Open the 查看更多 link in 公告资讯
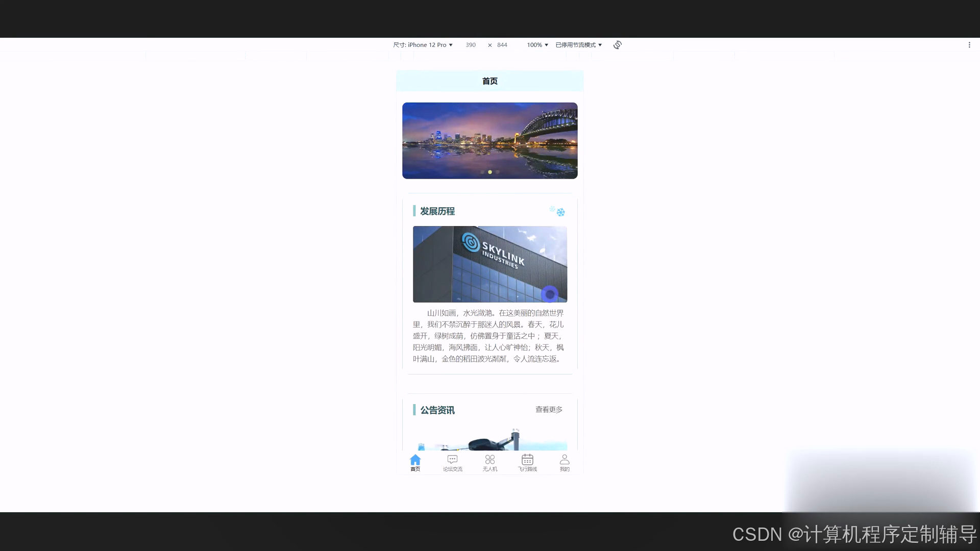980x551 pixels. (549, 410)
